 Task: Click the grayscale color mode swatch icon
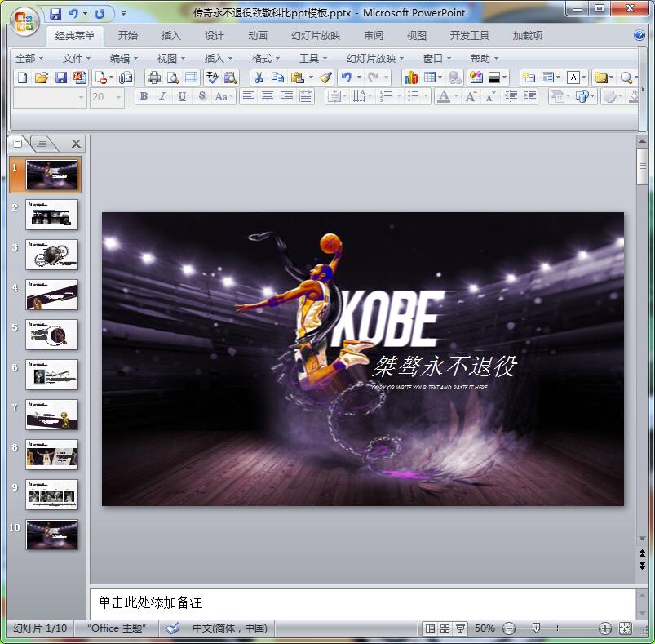click(x=494, y=78)
